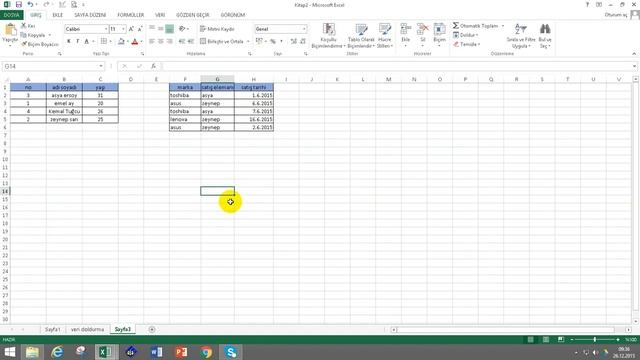
Task: Open Hücre Stilleri cell styles
Action: coord(384,36)
